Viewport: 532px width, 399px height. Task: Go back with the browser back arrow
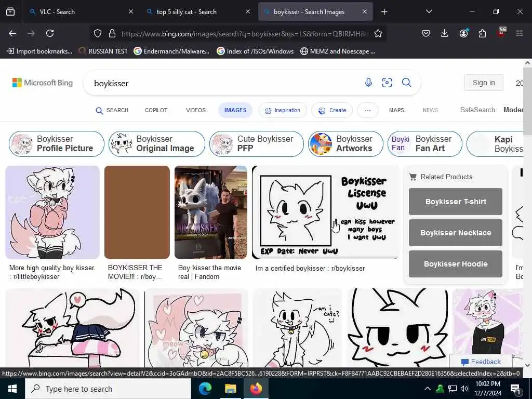pos(12,33)
